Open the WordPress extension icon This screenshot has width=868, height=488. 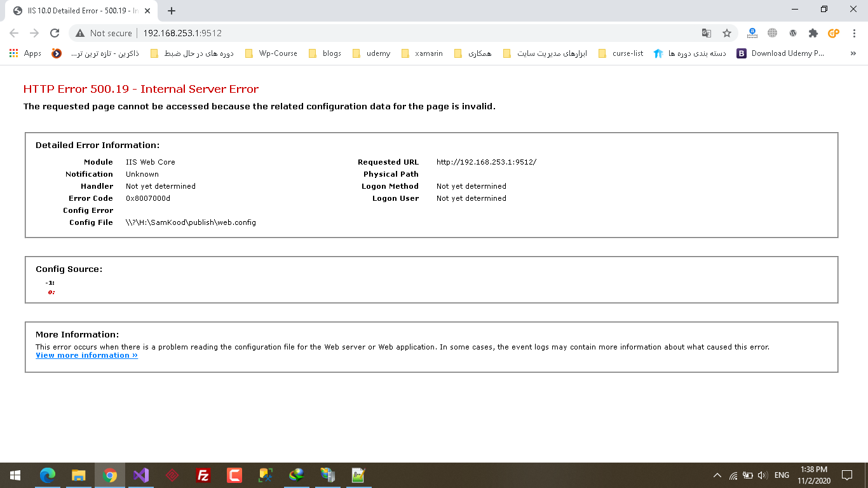[793, 33]
